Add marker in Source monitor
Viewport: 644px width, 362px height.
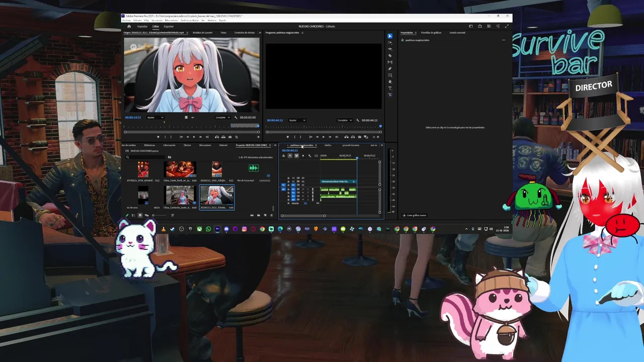(158, 137)
